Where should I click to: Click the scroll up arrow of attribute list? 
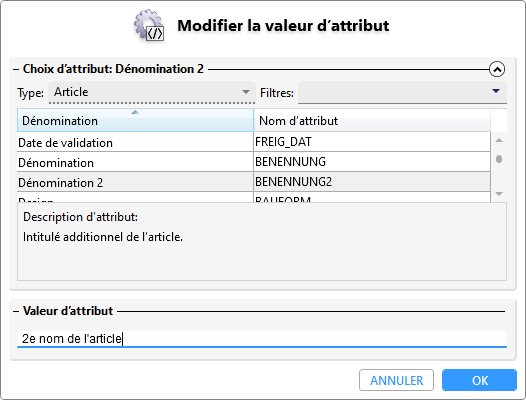coord(499,140)
